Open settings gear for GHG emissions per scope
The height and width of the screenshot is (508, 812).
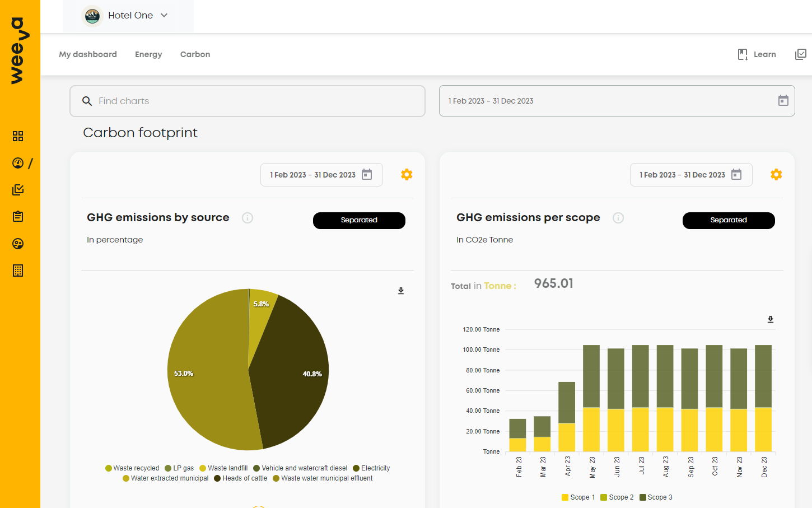pos(776,175)
